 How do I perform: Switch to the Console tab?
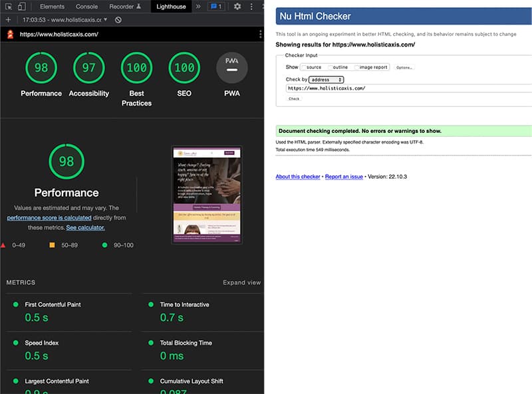[x=86, y=7]
